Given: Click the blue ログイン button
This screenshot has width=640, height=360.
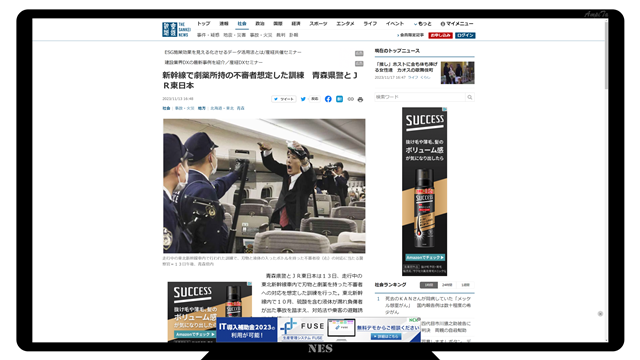Looking at the screenshot, I should point(465,36).
